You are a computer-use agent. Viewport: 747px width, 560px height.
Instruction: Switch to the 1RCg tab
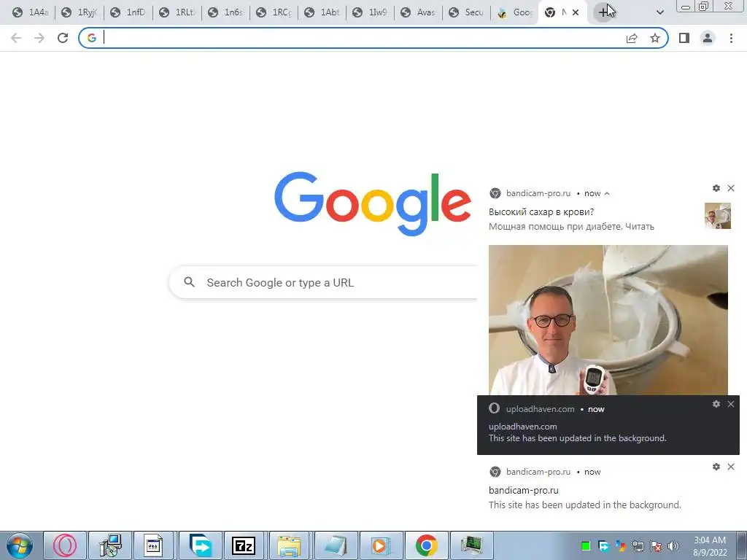pyautogui.click(x=274, y=12)
